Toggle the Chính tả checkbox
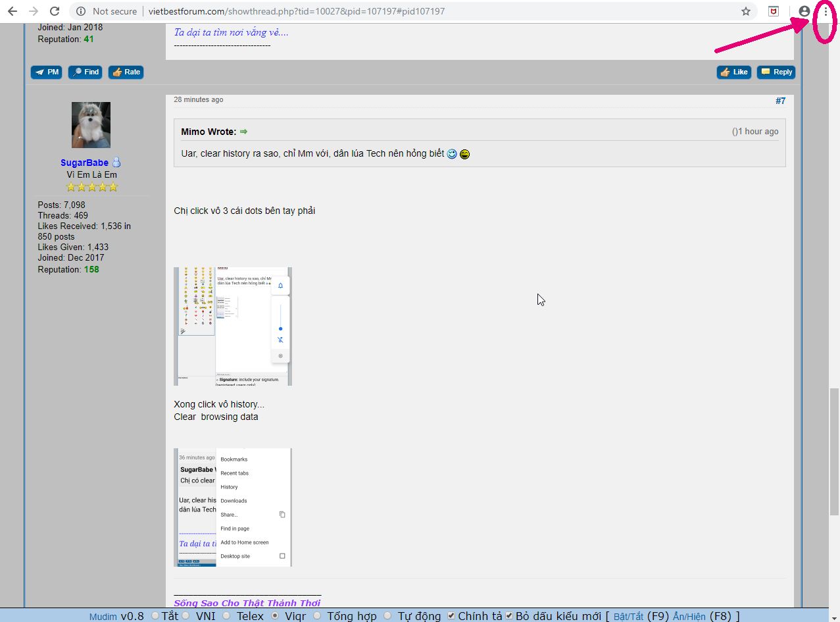 [451, 616]
